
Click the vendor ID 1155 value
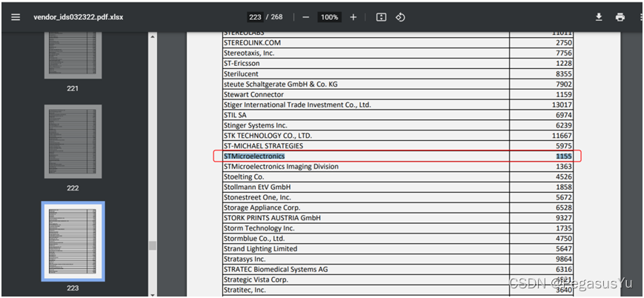(x=564, y=156)
